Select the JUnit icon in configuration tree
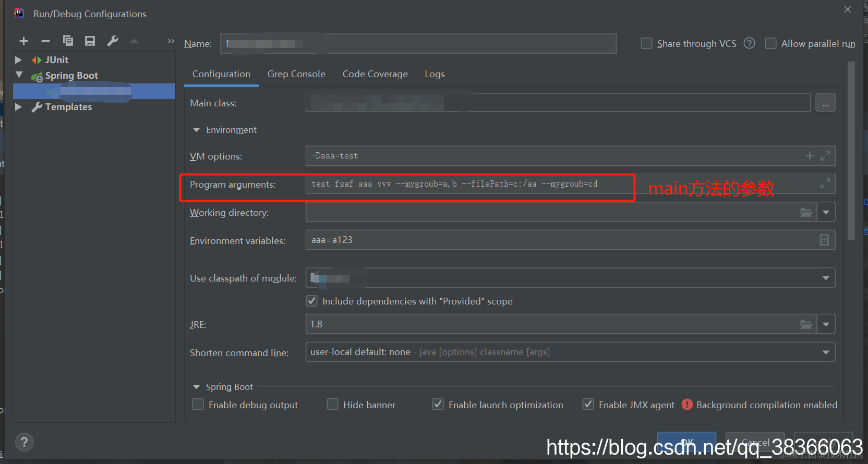The width and height of the screenshot is (868, 464). pos(37,60)
